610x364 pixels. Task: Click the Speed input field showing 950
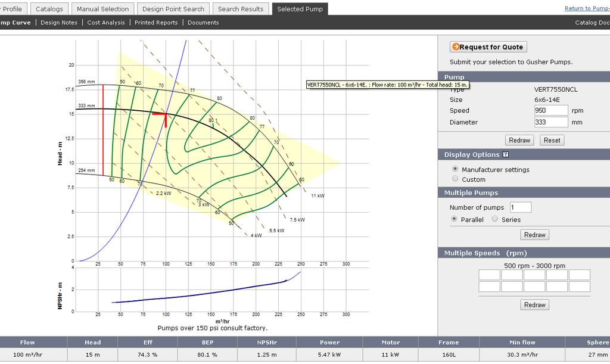tap(551, 110)
